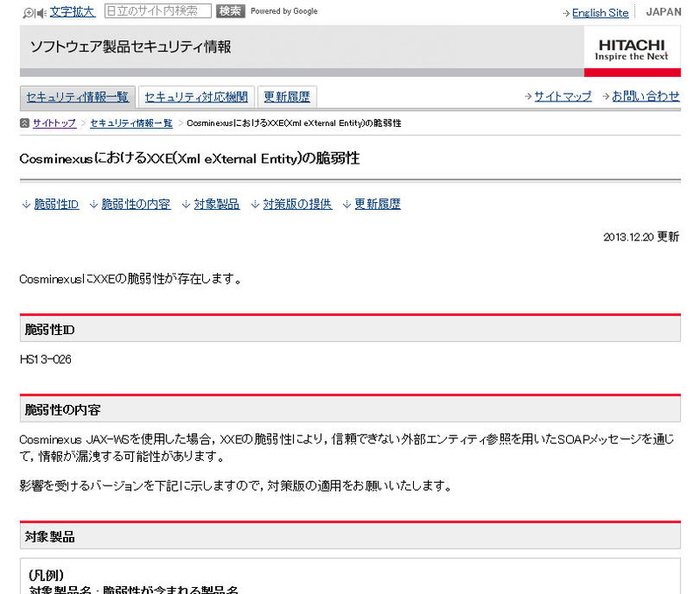Click the arrow icon before English Site
This screenshot has width=700, height=594.
point(566,13)
